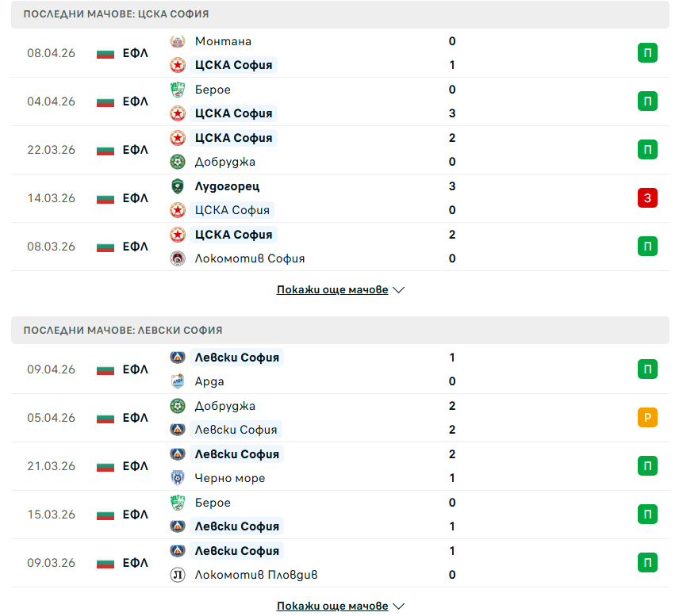This screenshot has width=679, height=616.
Task: Click date 15.03.26
Action: (51, 515)
